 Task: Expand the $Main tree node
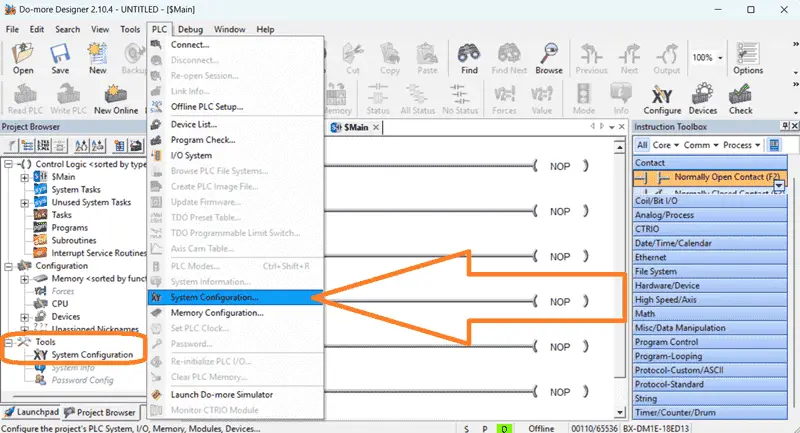coord(24,177)
